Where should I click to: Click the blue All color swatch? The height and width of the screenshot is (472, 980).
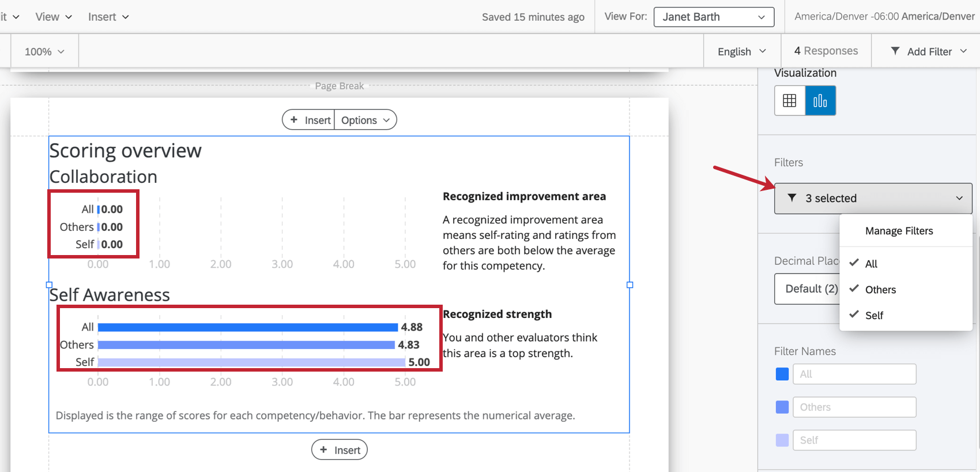point(782,374)
